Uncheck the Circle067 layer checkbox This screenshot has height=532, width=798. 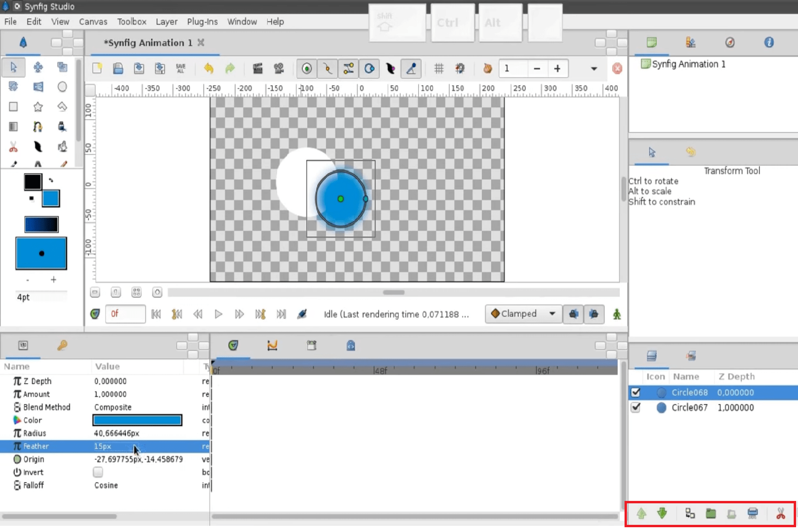pos(636,408)
